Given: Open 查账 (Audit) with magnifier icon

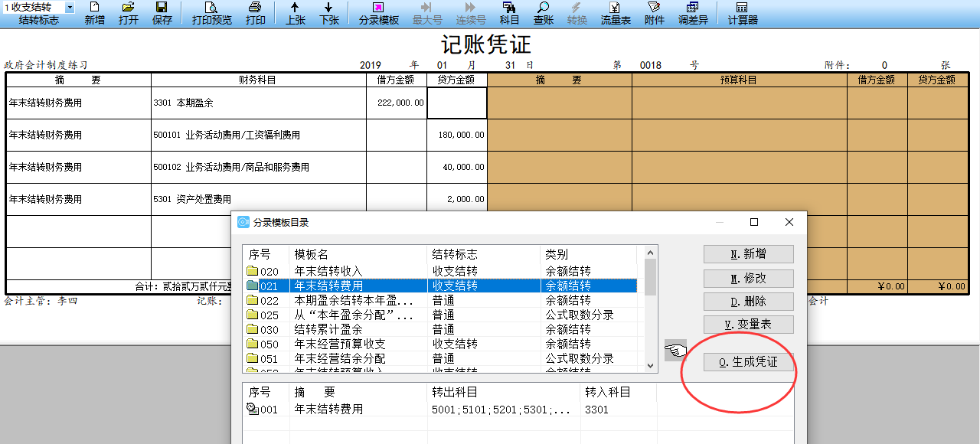Looking at the screenshot, I should tap(542, 14).
